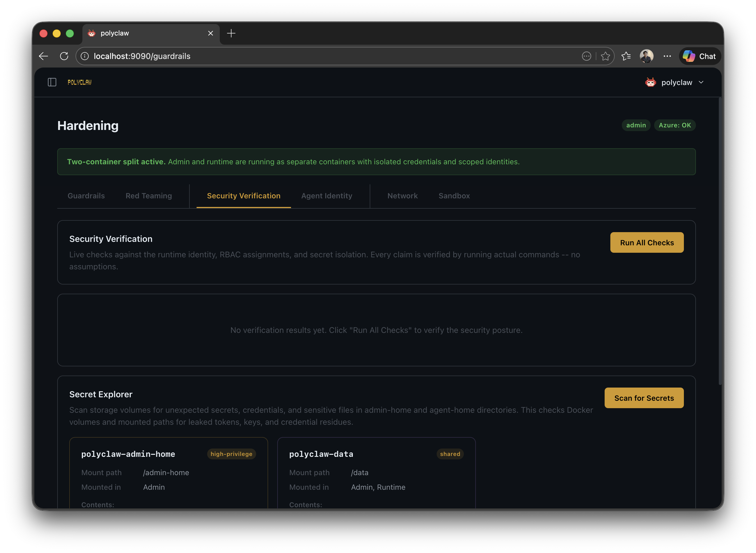Open the Sandbox tab
The height and width of the screenshot is (553, 756).
[454, 196]
